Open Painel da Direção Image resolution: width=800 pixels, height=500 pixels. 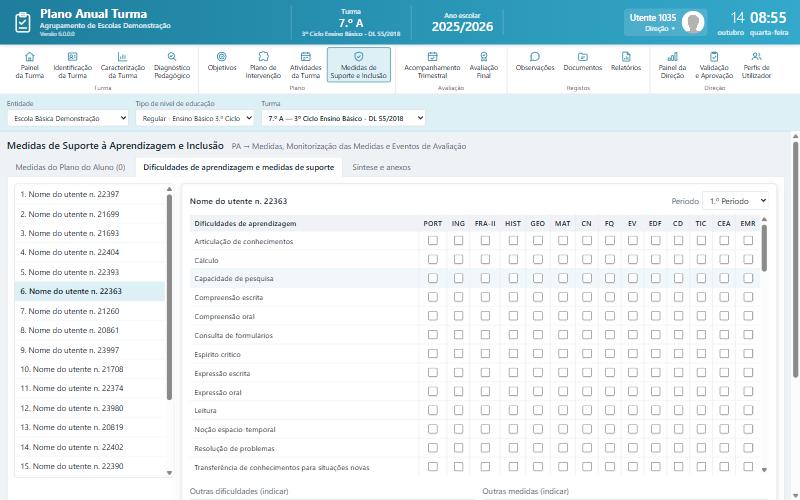tap(672, 65)
